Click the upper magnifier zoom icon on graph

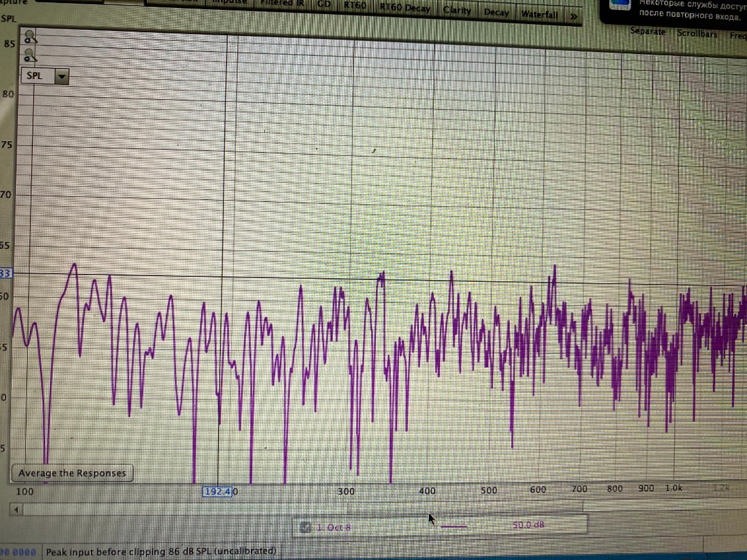tap(29, 38)
